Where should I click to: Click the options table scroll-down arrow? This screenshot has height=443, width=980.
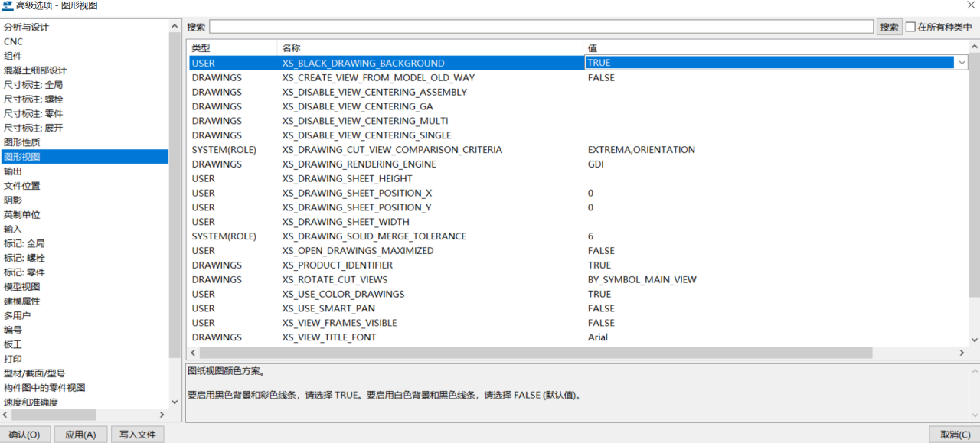(974, 340)
